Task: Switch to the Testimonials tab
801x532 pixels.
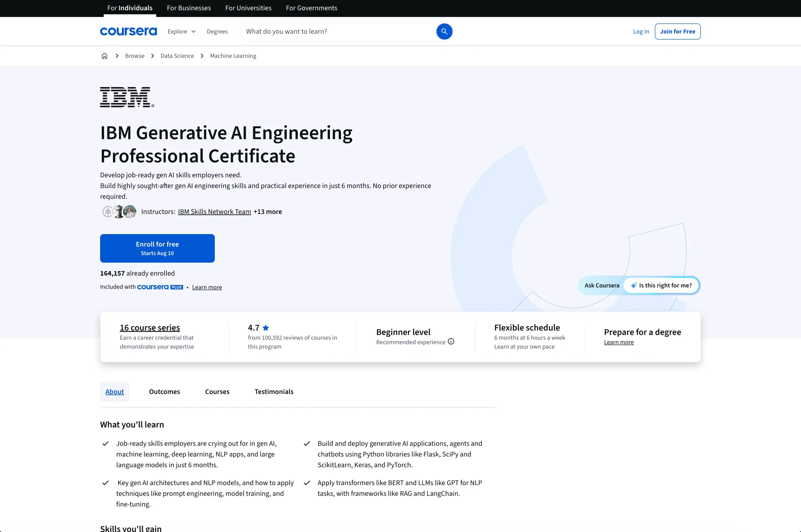Action: pos(274,392)
